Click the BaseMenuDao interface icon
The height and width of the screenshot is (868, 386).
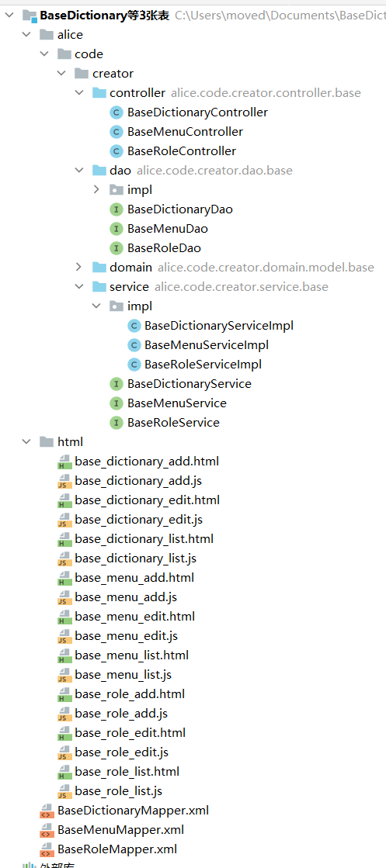(x=116, y=229)
